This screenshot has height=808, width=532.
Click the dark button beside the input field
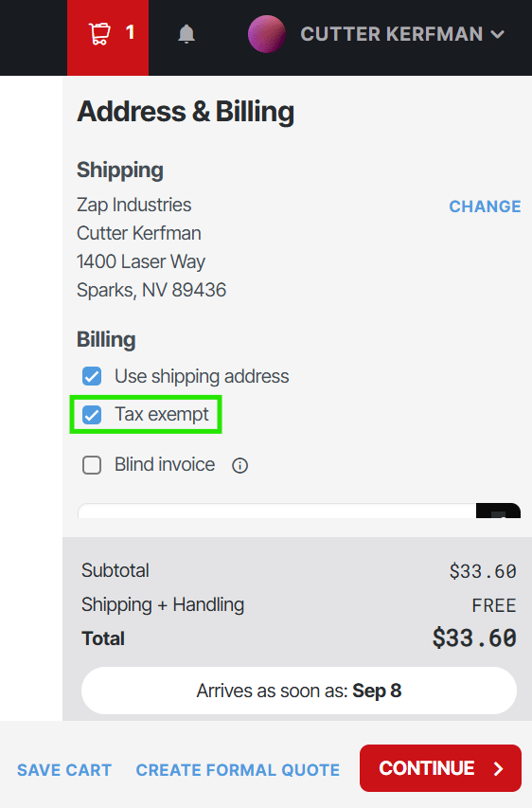click(498, 511)
